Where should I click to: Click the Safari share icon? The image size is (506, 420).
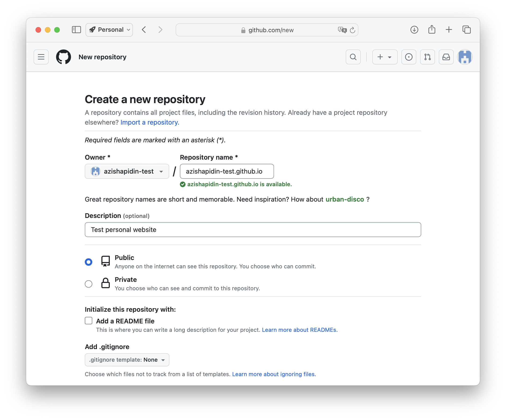pos(431,30)
